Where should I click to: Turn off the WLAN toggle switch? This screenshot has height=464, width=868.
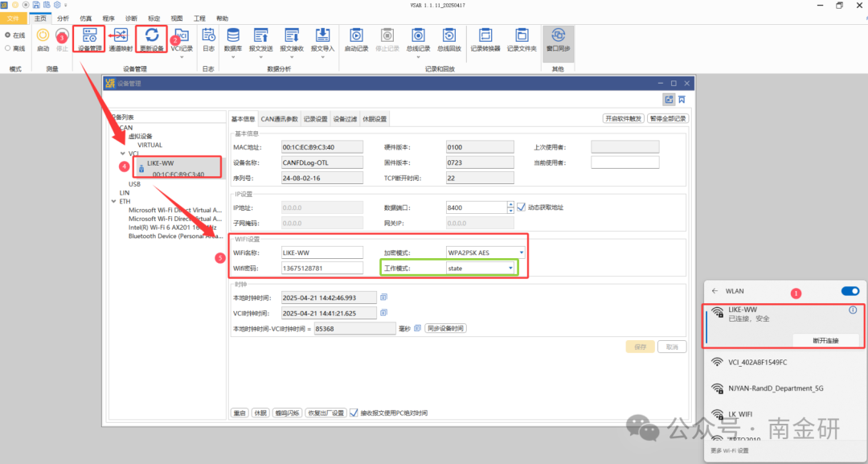(x=850, y=291)
